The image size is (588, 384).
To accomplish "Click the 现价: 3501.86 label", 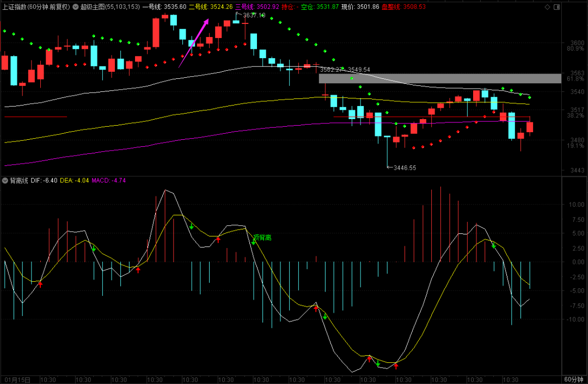I will coord(360,7).
